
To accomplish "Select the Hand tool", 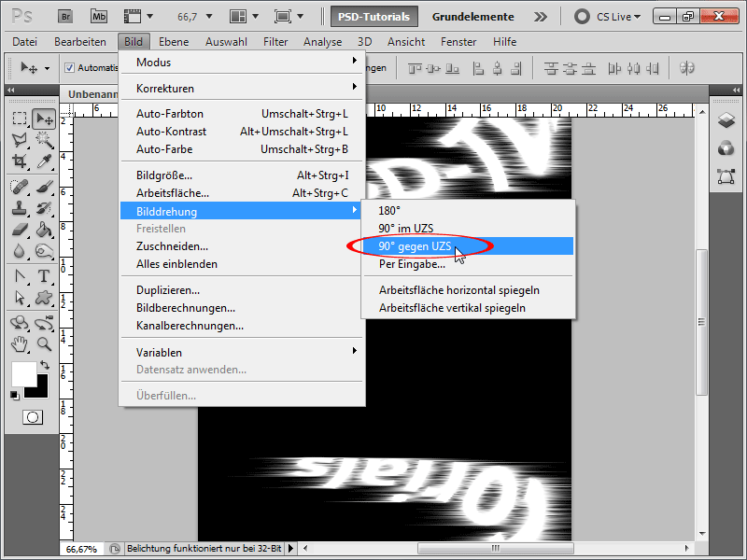I will (x=20, y=343).
